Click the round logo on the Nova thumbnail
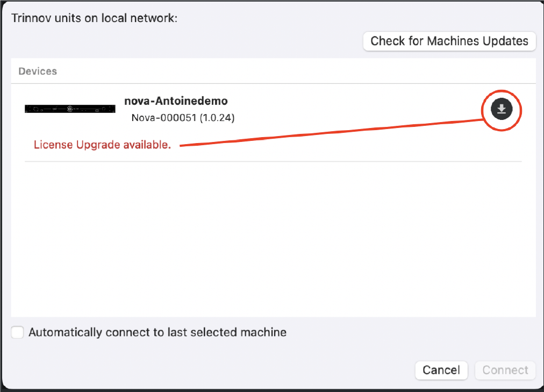Screen dimensions: 544x392 pyautogui.click(x=69, y=109)
